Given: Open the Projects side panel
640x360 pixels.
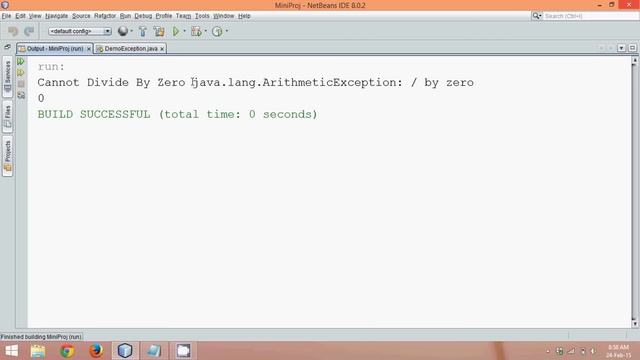Looking at the screenshot, I should click(7, 156).
